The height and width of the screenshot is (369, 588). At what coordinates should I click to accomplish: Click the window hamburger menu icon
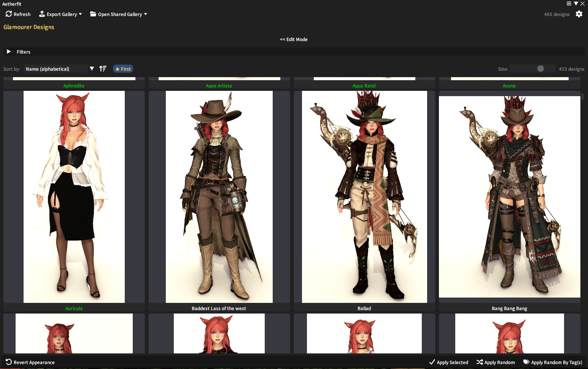click(x=569, y=3)
